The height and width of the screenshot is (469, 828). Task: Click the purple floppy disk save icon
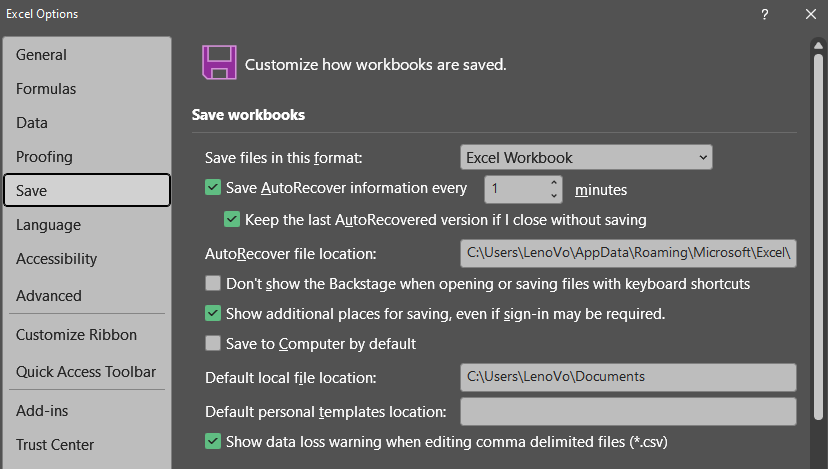click(218, 62)
